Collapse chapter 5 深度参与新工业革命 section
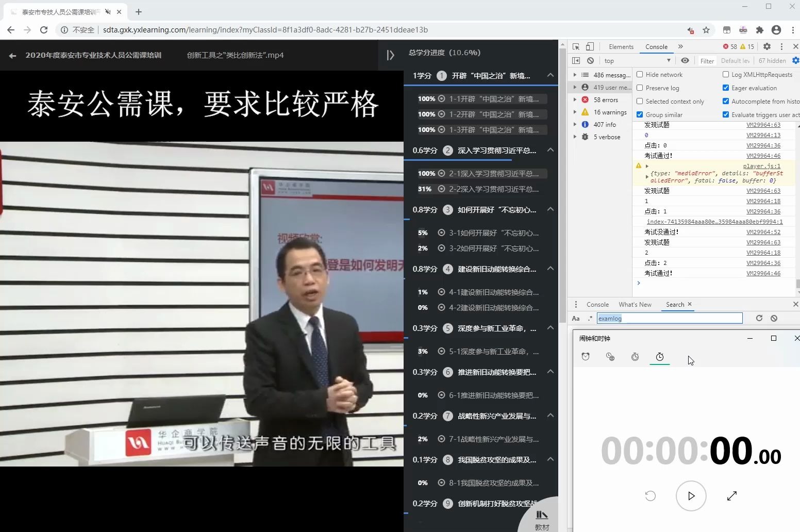Viewport: 800px width, 532px height. click(551, 328)
